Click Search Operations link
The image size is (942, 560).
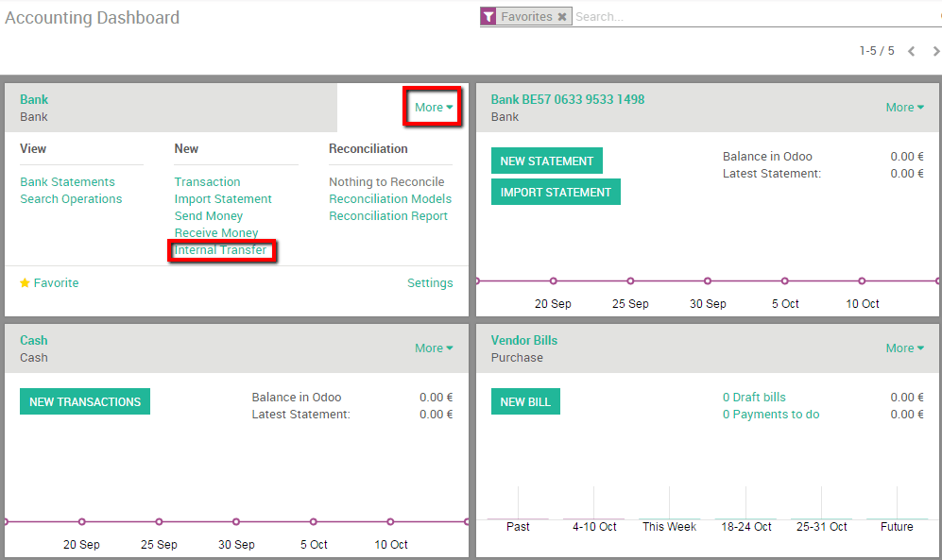point(70,198)
